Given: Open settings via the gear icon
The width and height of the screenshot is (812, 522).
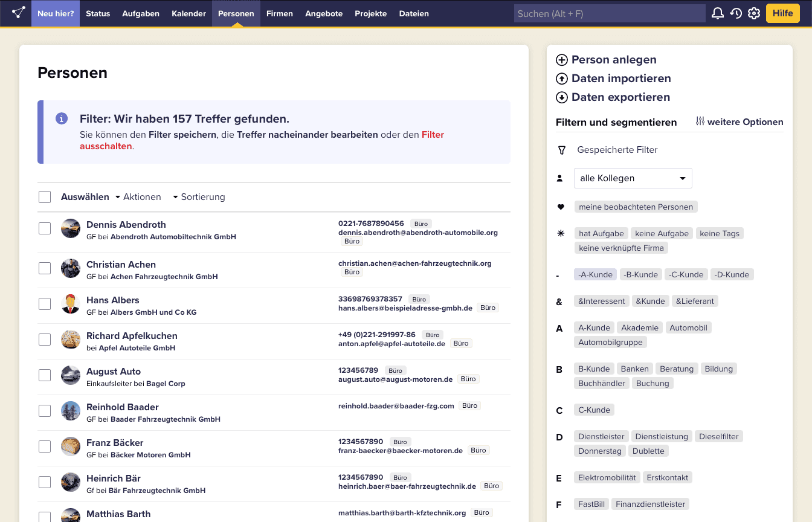Looking at the screenshot, I should (754, 13).
